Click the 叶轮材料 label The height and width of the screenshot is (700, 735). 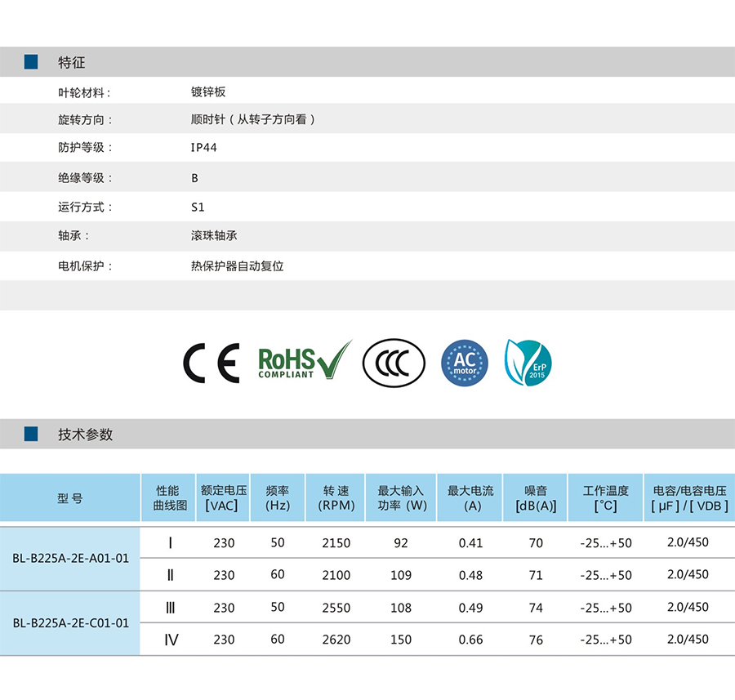pos(84,92)
